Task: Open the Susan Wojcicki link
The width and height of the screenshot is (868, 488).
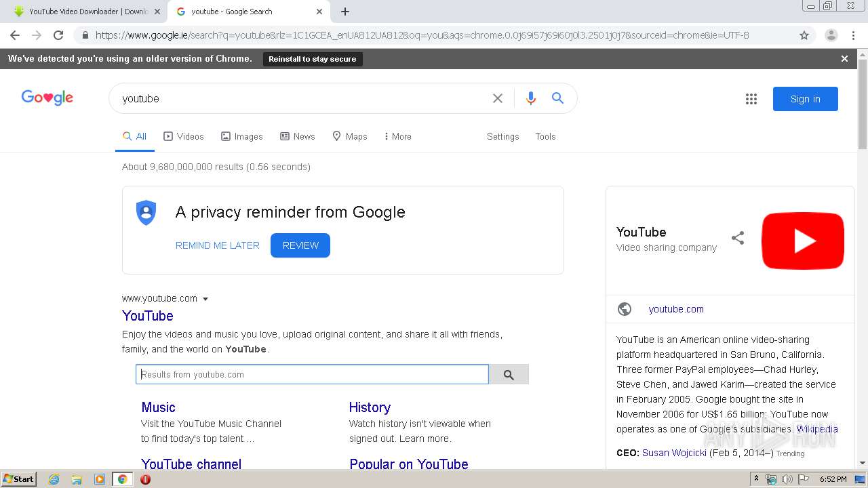Action: pyautogui.click(x=674, y=453)
